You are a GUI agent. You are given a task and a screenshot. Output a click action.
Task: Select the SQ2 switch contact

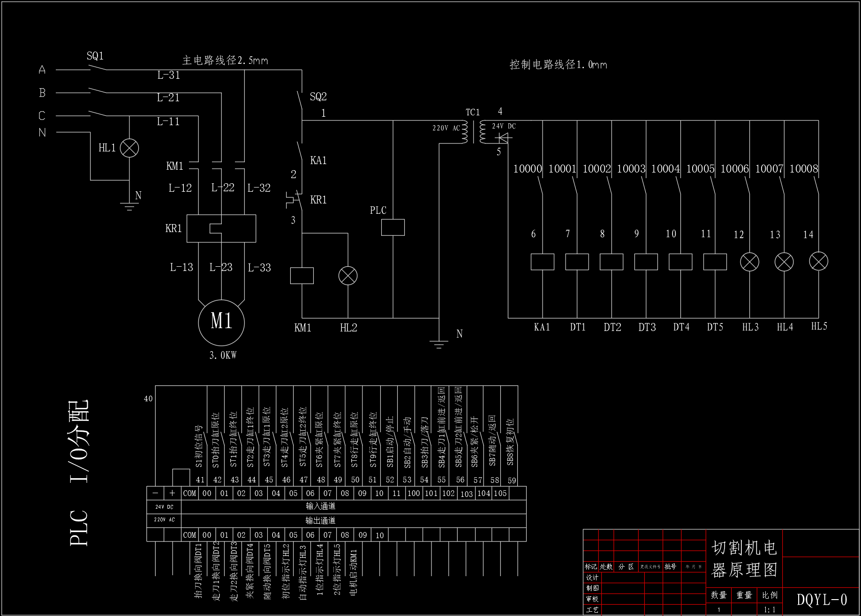point(300,99)
